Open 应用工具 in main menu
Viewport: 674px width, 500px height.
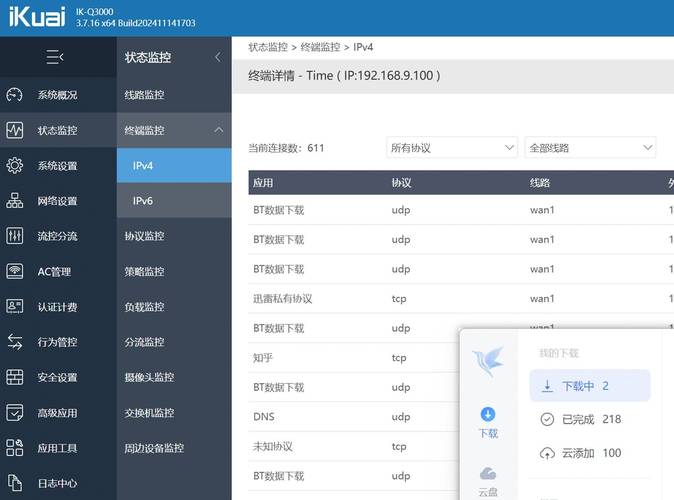coord(58,448)
